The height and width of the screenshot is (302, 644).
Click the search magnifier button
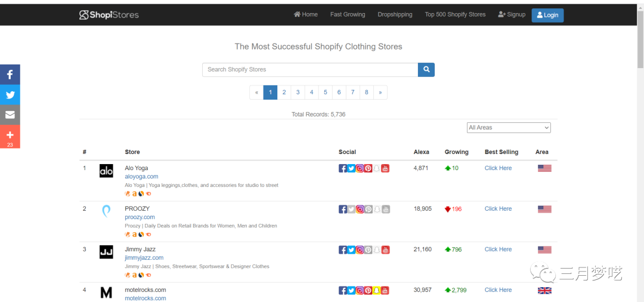(x=426, y=70)
